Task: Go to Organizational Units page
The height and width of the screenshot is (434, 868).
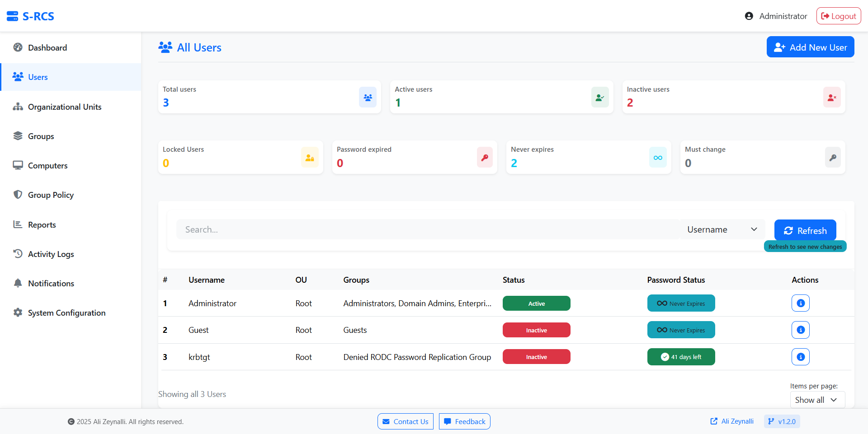Action: coord(71,107)
